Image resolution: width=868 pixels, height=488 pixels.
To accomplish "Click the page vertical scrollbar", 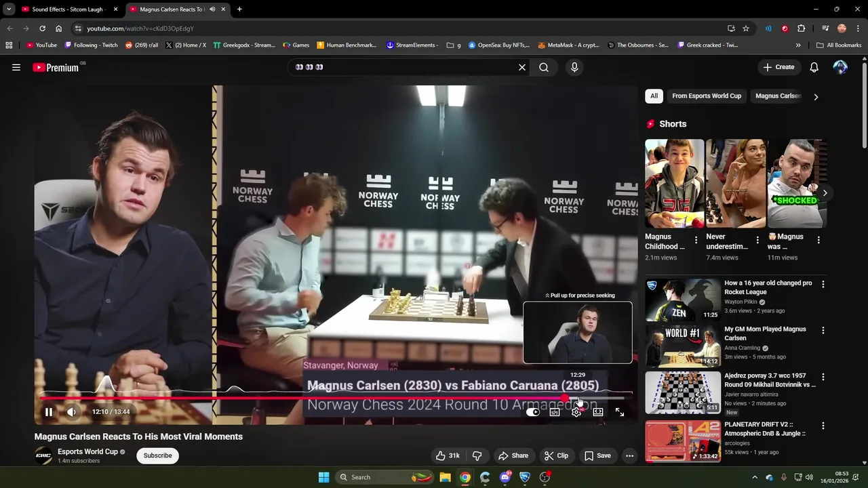I will pos(864,105).
